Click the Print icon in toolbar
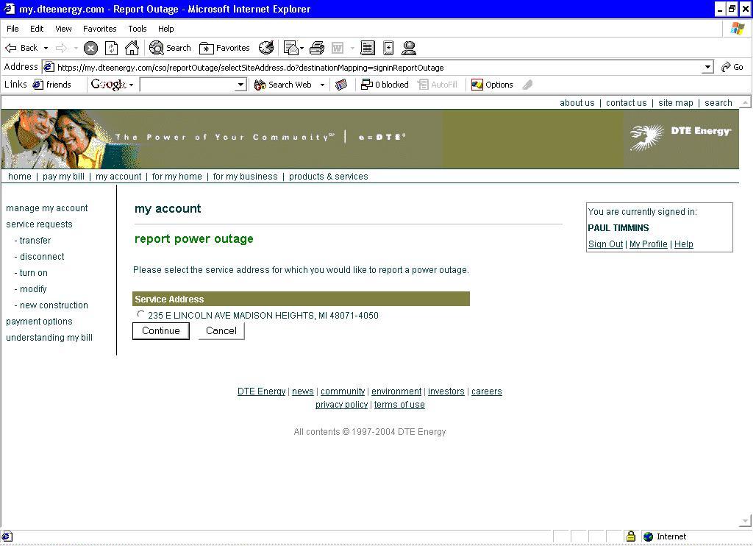 click(x=317, y=48)
